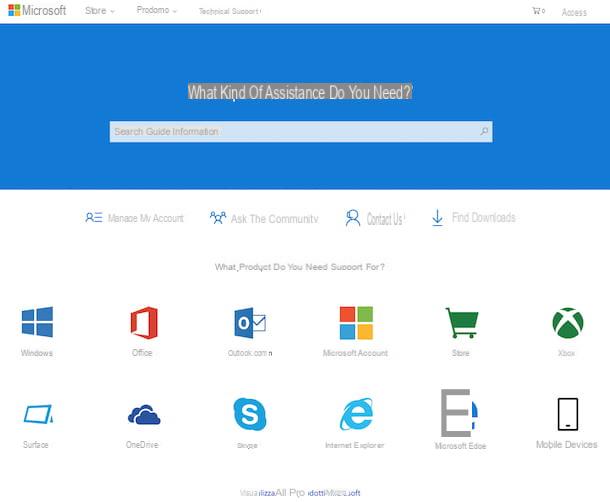Click the Office label text
This screenshot has height=502, width=610.
pyautogui.click(x=142, y=353)
